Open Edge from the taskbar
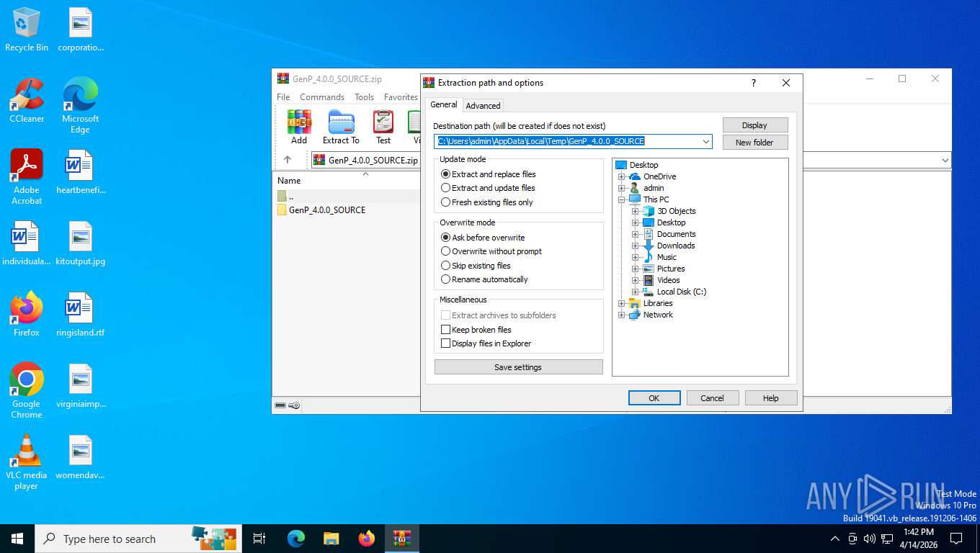The width and height of the screenshot is (980, 553). click(x=295, y=539)
